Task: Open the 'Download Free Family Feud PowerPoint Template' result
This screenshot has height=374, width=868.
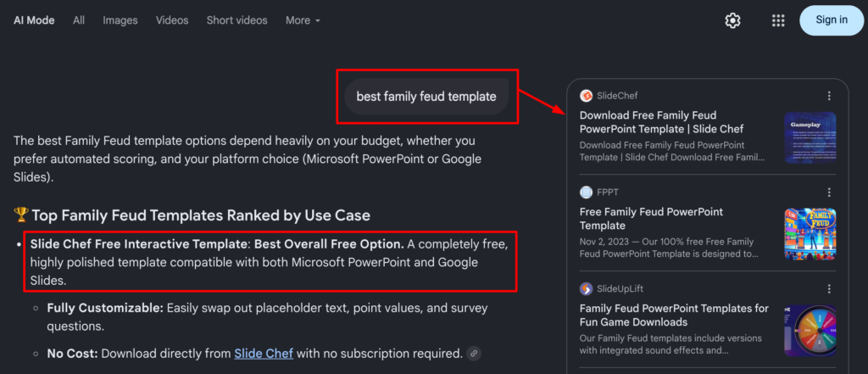Action: click(x=661, y=122)
